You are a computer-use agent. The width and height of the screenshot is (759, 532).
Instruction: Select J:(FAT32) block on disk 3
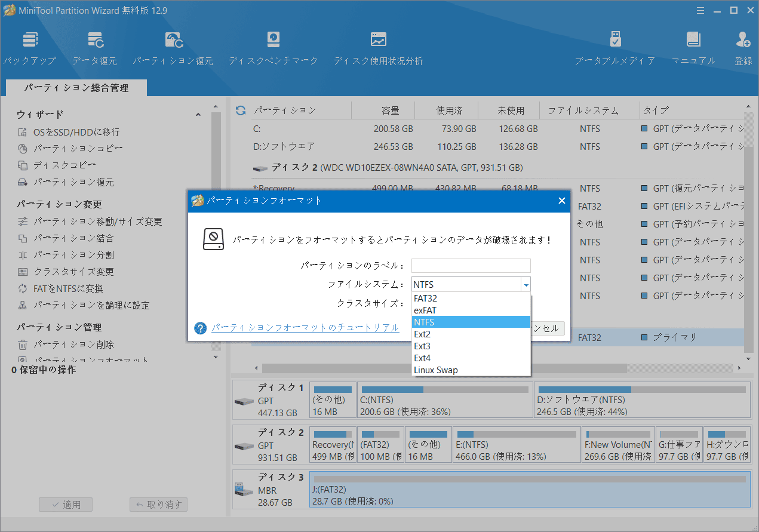click(530, 490)
